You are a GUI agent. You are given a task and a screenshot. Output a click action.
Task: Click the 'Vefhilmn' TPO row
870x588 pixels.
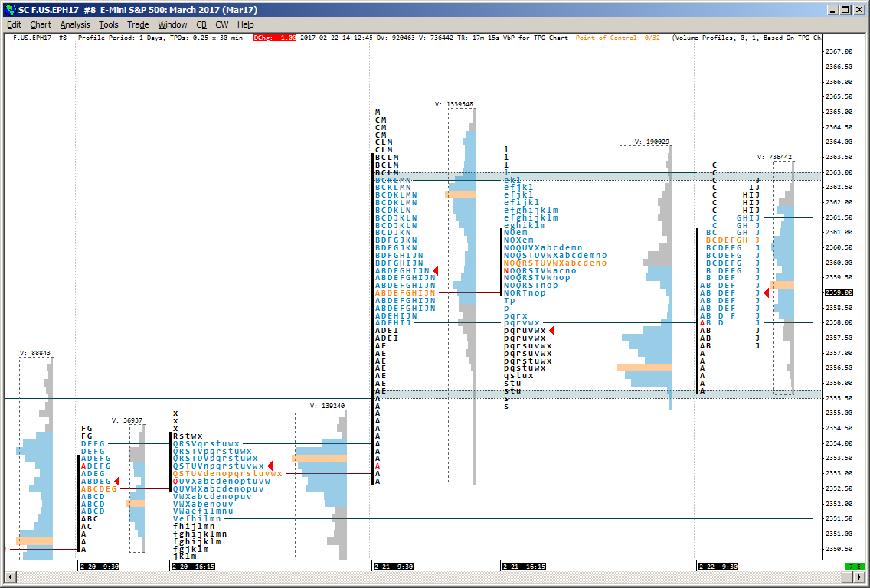[x=197, y=518]
